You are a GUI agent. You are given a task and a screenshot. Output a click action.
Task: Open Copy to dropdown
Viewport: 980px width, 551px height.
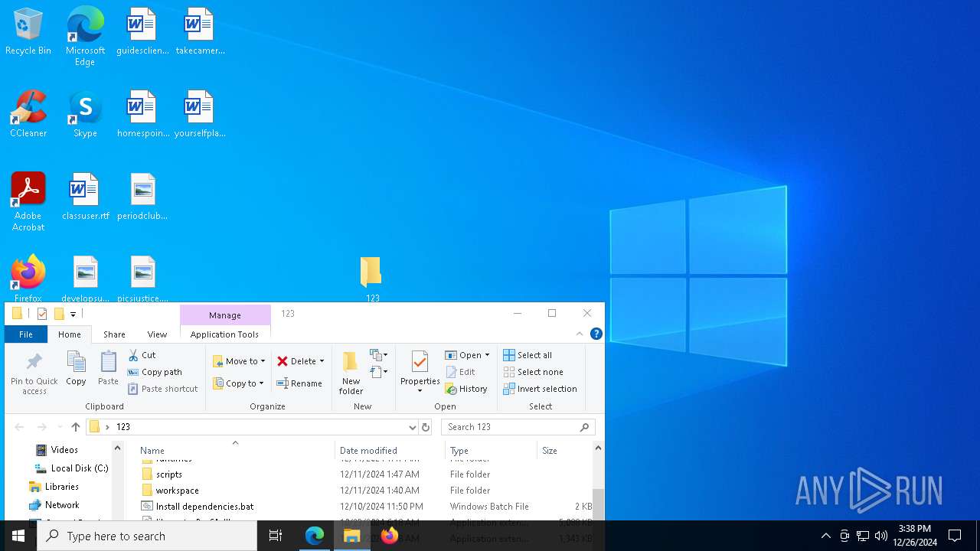click(x=239, y=383)
